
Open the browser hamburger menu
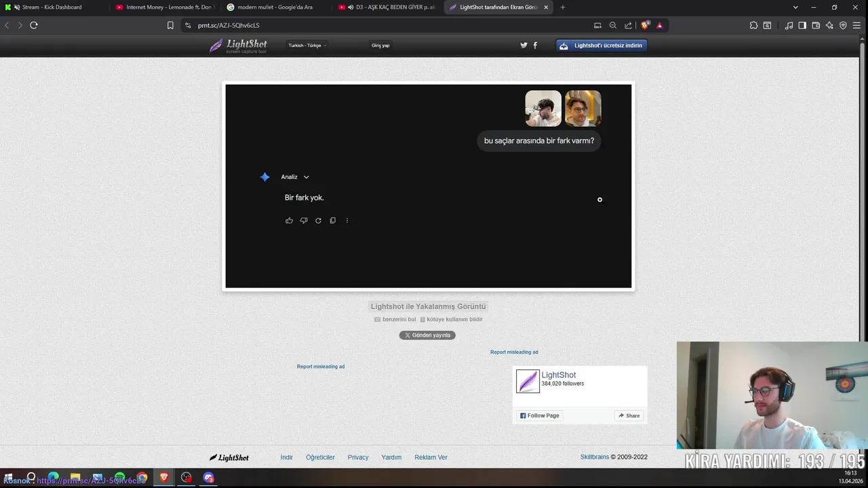click(x=857, y=25)
